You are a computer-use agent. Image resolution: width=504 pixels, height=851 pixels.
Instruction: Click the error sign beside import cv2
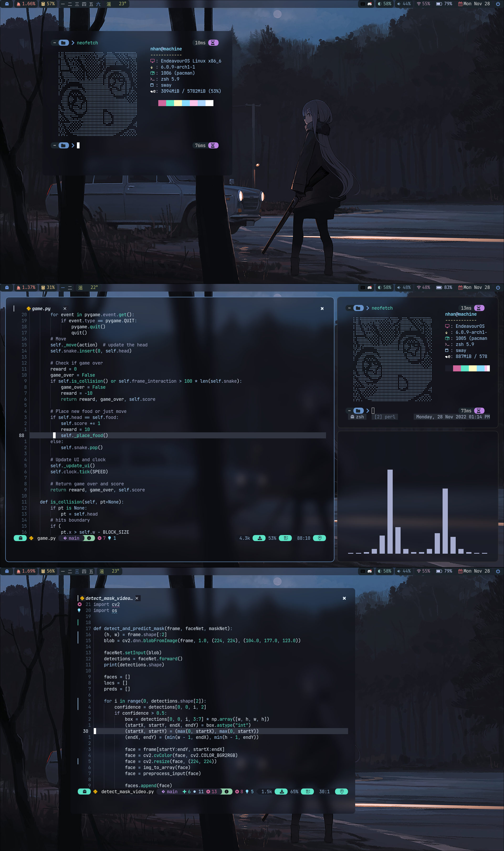point(80,604)
